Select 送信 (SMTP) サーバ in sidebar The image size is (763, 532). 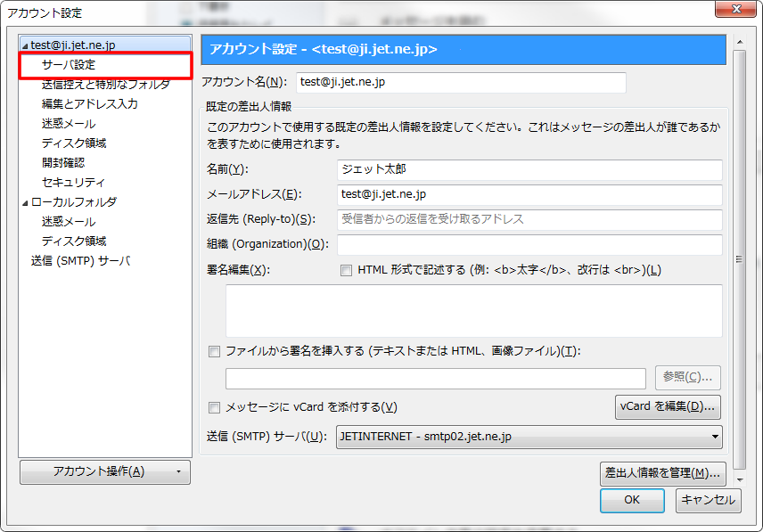pyautogui.click(x=80, y=261)
